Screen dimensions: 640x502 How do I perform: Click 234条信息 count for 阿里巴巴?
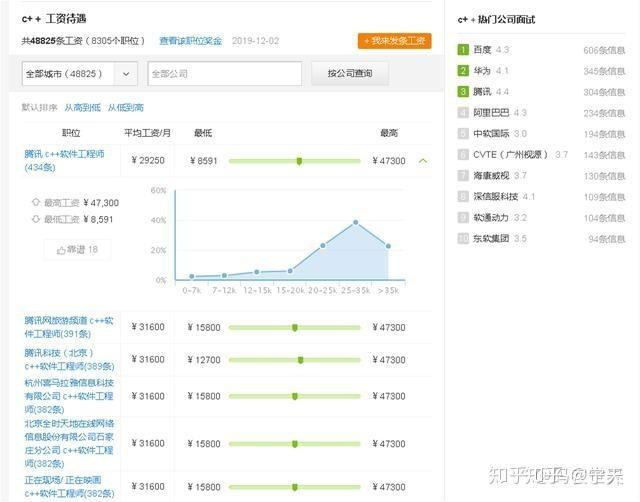pos(604,113)
